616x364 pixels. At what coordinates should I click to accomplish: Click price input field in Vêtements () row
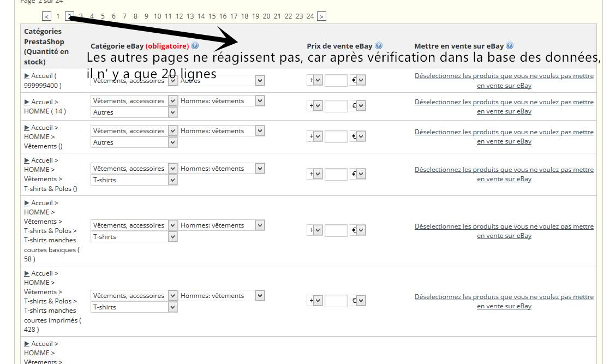pos(336,136)
